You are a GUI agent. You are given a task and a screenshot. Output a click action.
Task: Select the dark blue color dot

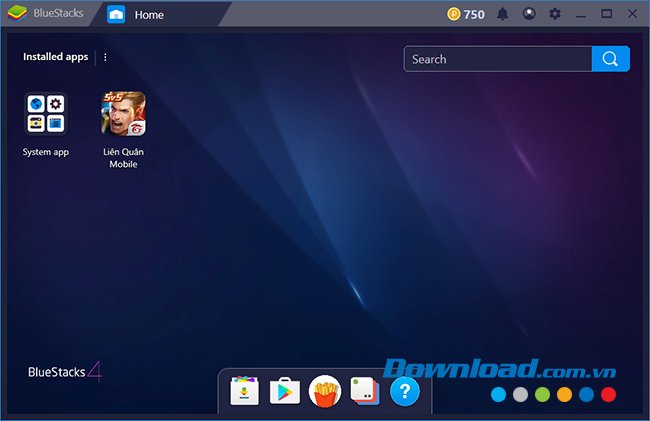tap(586, 394)
